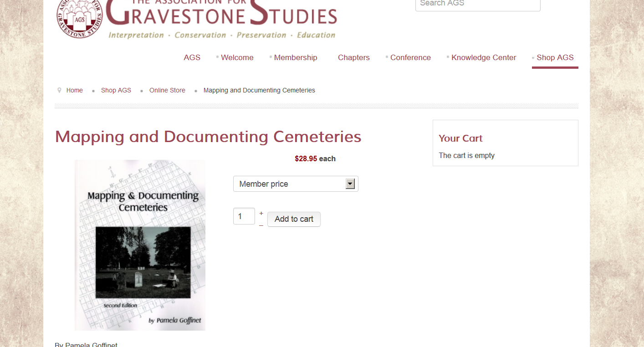Follow the Online Store breadcrumb link

[x=167, y=90]
